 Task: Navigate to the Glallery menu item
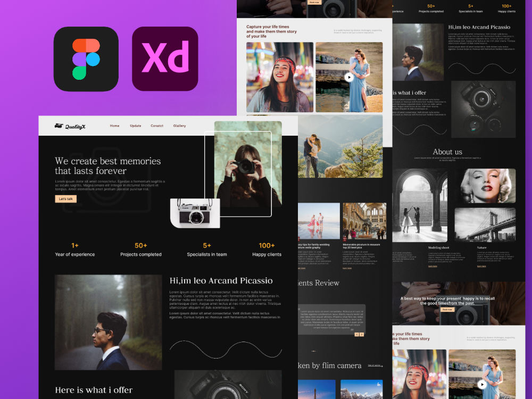[179, 126]
